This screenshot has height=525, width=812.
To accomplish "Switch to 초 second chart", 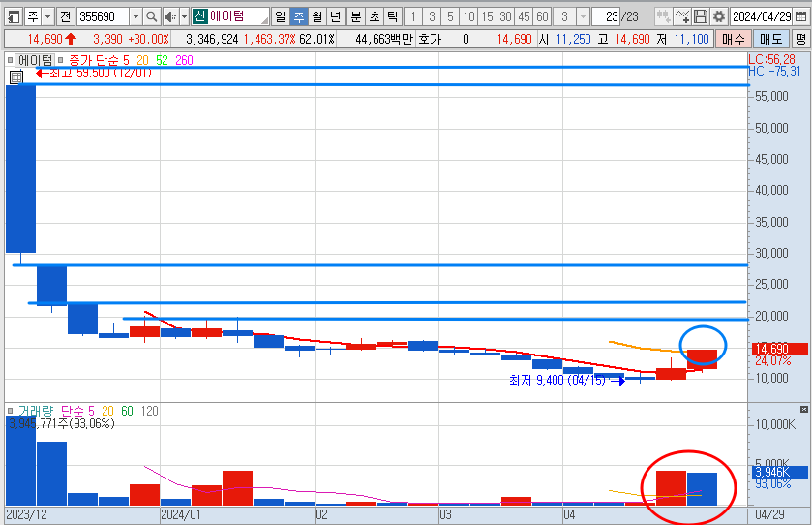I will [375, 17].
